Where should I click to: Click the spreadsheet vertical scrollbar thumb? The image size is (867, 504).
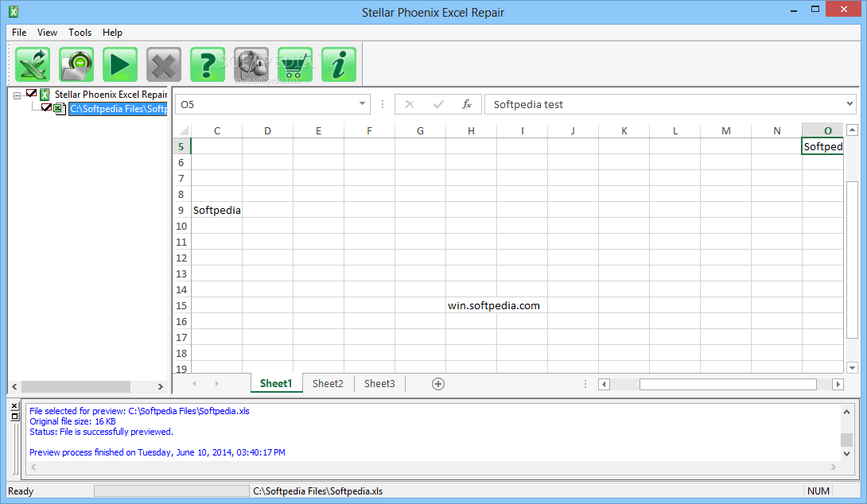(852, 260)
